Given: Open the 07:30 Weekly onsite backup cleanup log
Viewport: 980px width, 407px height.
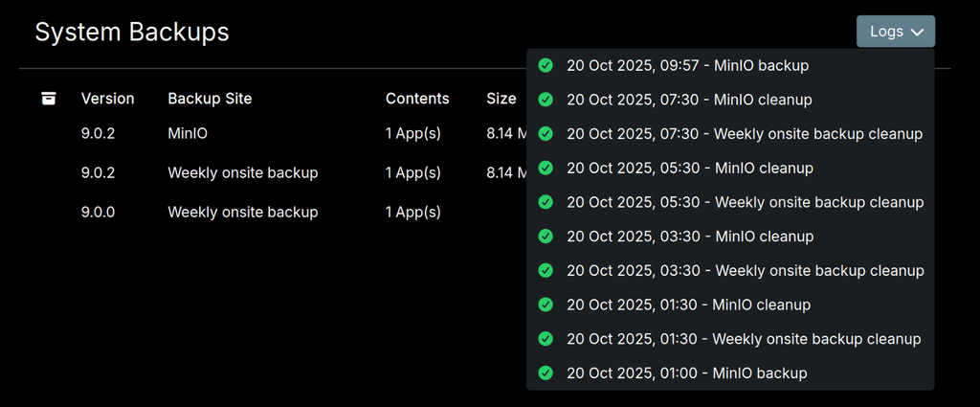Looking at the screenshot, I should [x=744, y=134].
